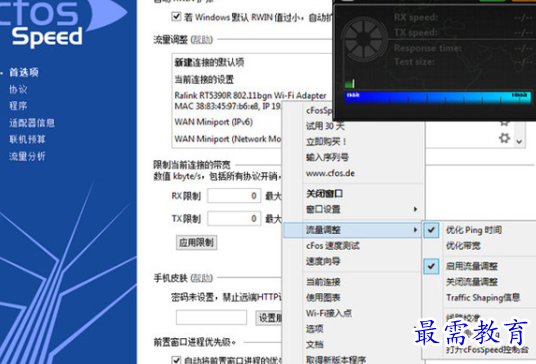Click the RX 限制 input field
536x364 pixels.
click(234, 196)
